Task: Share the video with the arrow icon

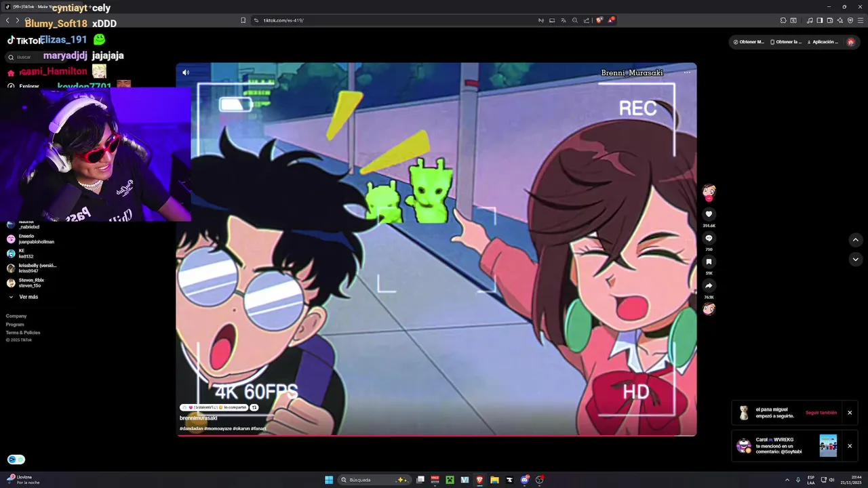Action: click(709, 285)
